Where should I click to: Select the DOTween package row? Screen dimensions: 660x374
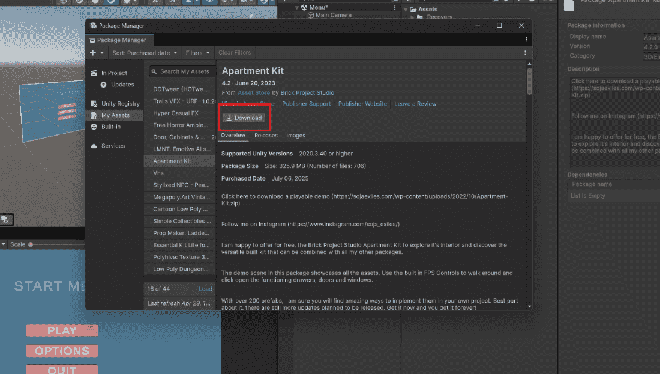coord(180,89)
